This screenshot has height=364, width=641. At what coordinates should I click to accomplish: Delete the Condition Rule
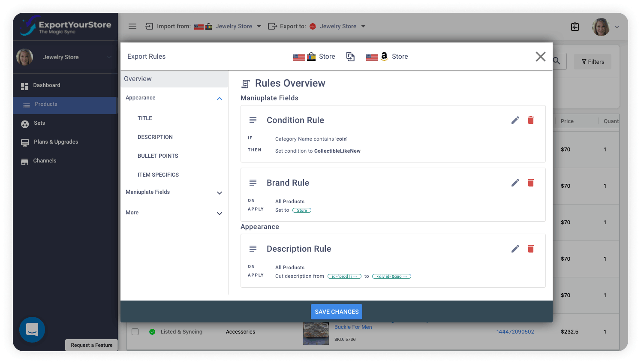tap(531, 120)
